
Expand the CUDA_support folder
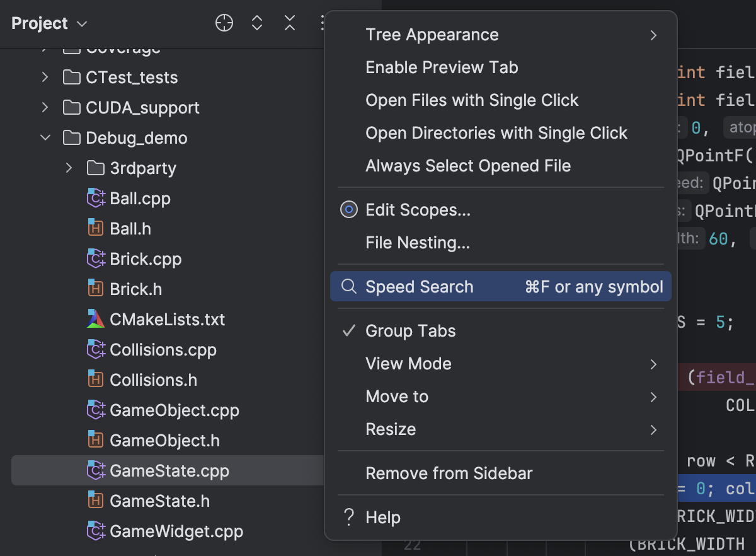click(45, 108)
